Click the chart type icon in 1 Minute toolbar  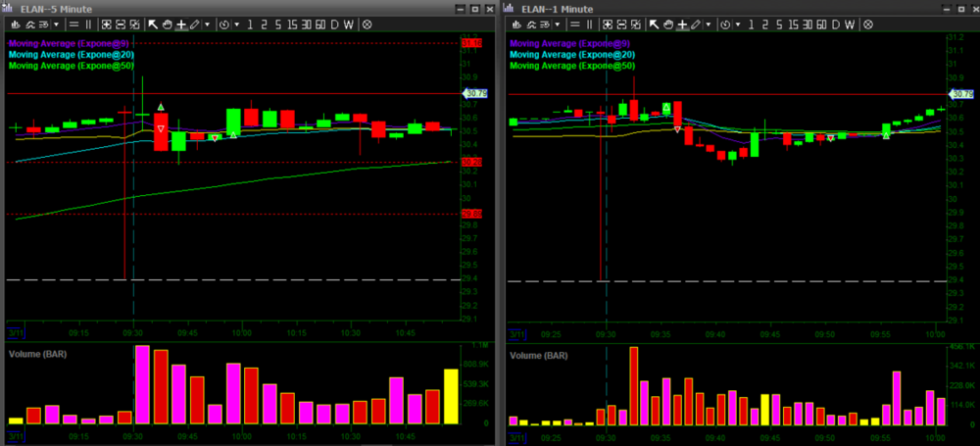click(x=516, y=25)
